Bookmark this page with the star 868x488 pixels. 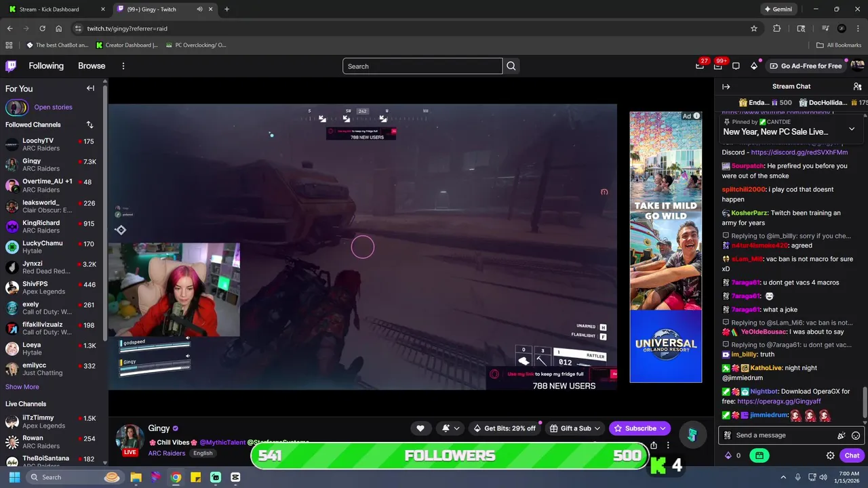(753, 28)
